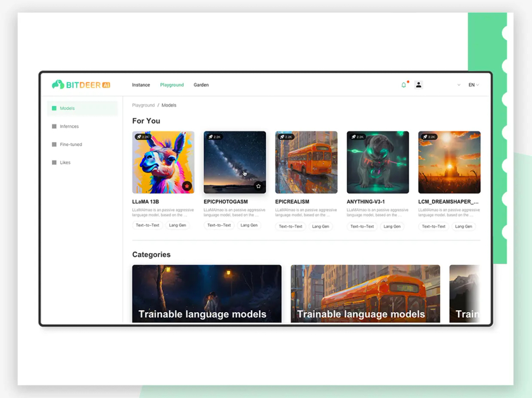
Task: Open the user profile avatar
Action: point(419,85)
